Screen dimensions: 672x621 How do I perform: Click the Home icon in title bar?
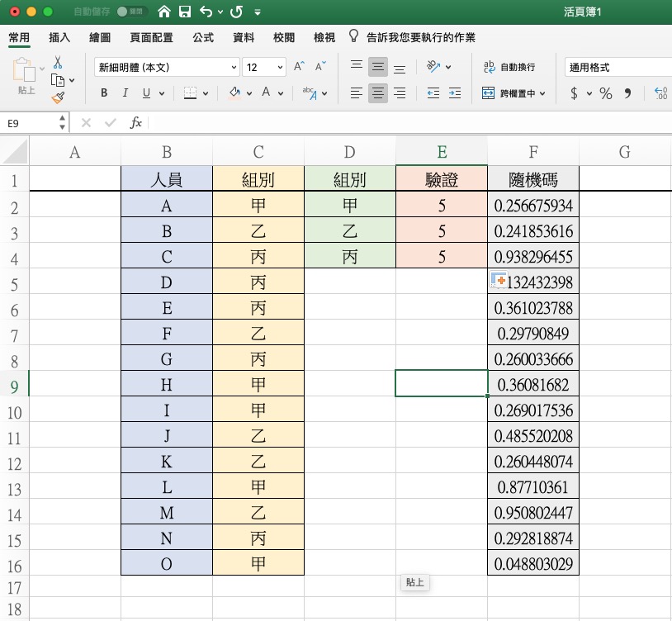click(x=165, y=12)
